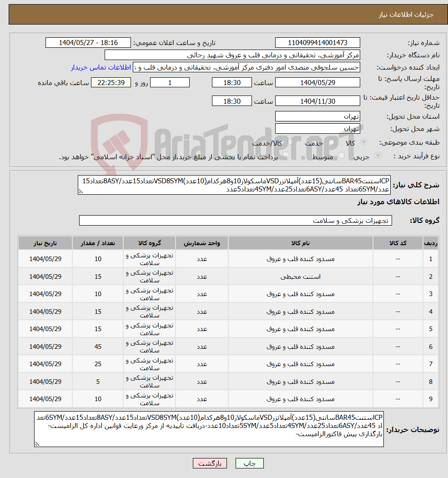Select the متوسط purchase type radio
Screen dimensions: 448x478
tap(341, 156)
